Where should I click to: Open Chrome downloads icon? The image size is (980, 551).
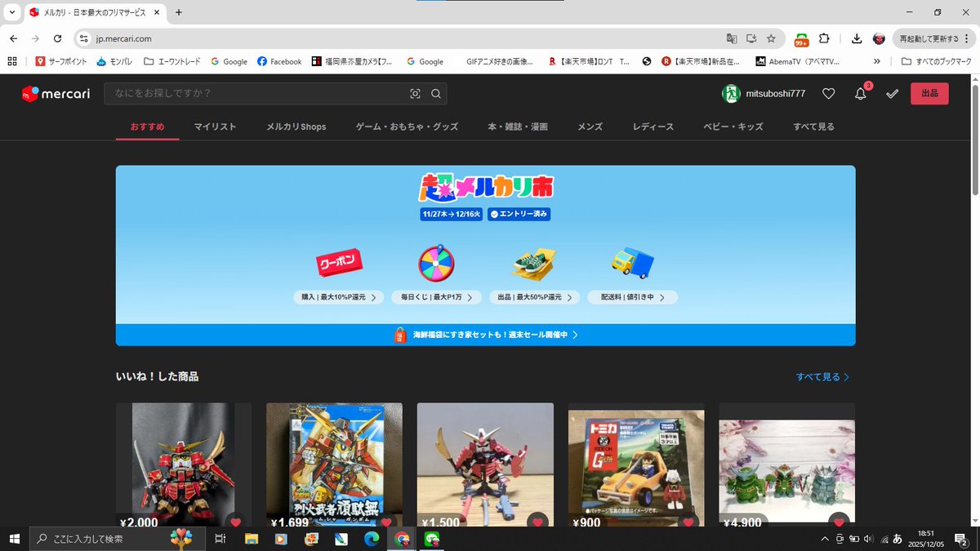857,38
